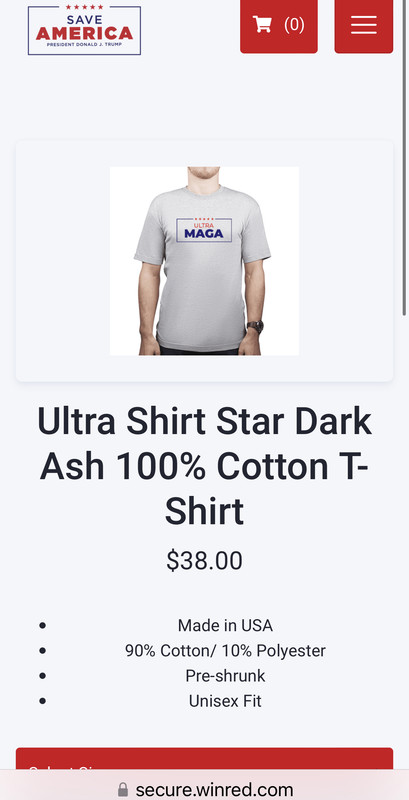The image size is (409, 800).
Task: Click the $38.00 price
Action: click(x=204, y=561)
